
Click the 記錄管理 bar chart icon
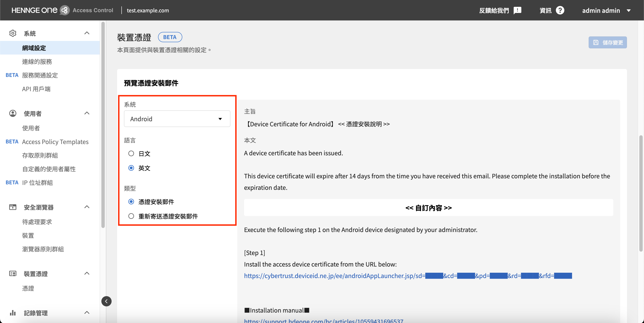13,313
